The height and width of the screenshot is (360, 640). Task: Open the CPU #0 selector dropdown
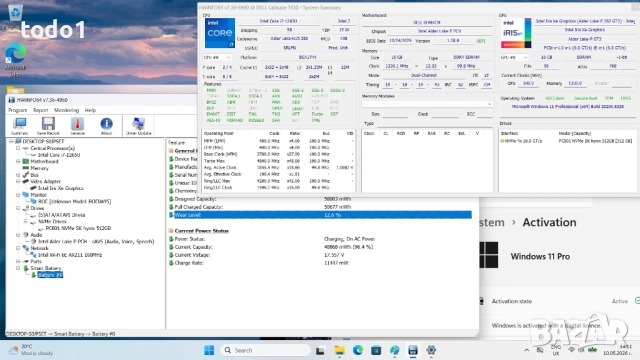tap(217, 58)
